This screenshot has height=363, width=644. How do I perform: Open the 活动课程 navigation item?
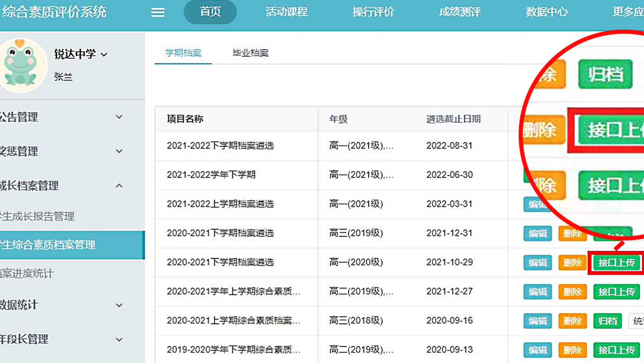pyautogui.click(x=287, y=12)
